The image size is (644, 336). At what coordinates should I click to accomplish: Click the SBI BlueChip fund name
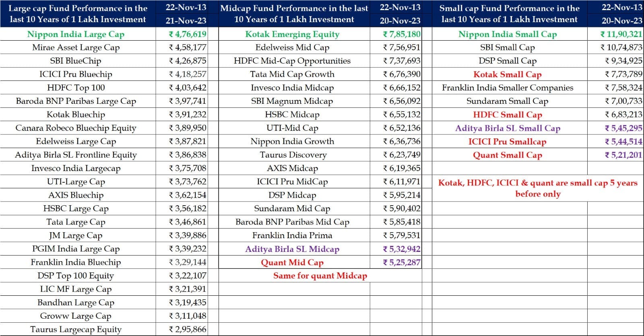coord(76,61)
